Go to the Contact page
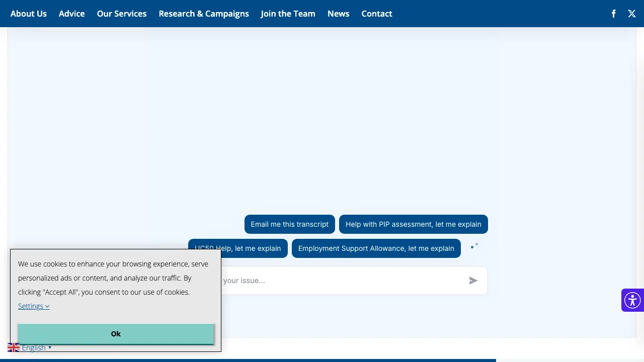The width and height of the screenshot is (644, 362). click(376, 14)
